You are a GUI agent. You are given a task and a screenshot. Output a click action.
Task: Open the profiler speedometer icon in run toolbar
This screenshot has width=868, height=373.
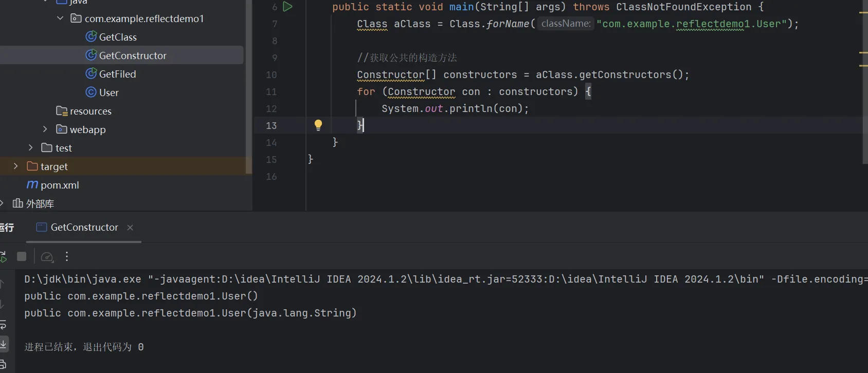tap(47, 257)
